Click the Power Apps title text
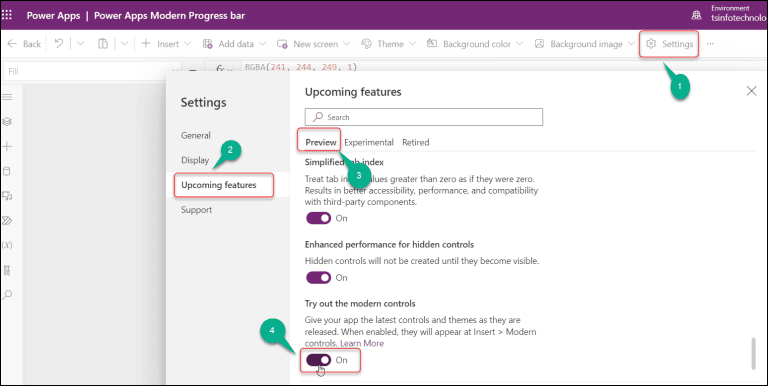Viewport: 768px width, 386px height. click(x=53, y=16)
